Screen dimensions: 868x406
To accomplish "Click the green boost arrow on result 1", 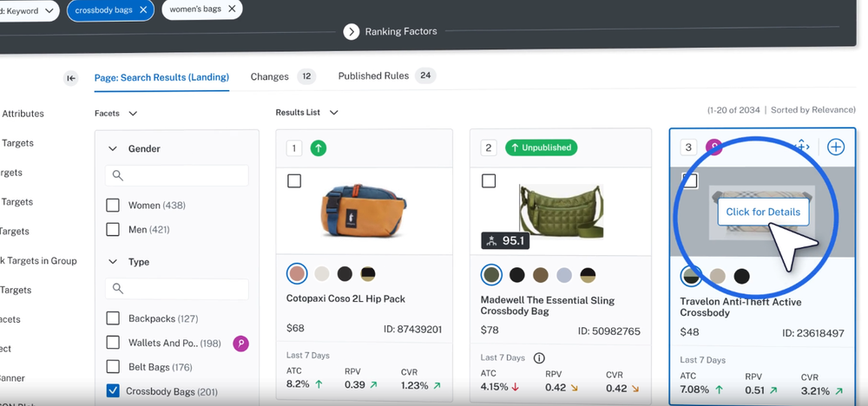I will (319, 147).
